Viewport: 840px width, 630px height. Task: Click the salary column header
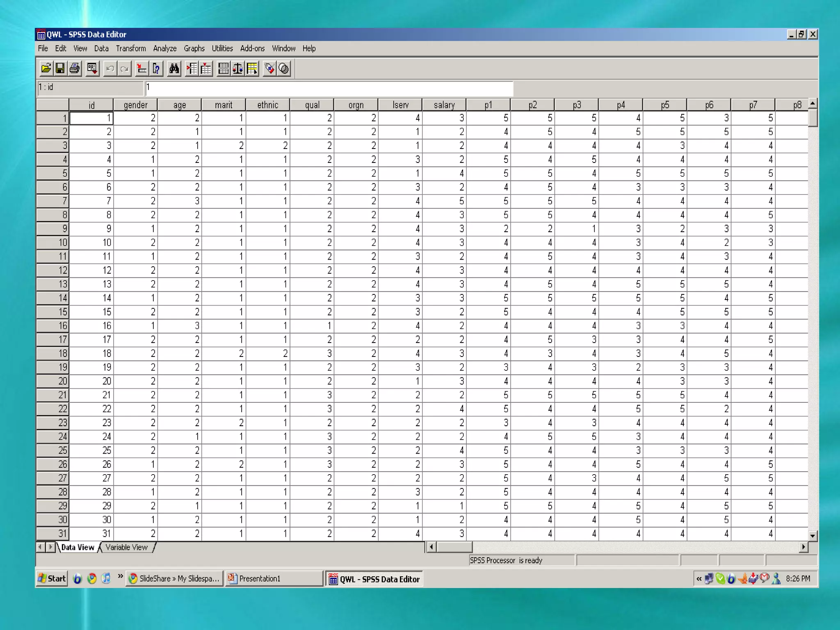click(x=444, y=105)
